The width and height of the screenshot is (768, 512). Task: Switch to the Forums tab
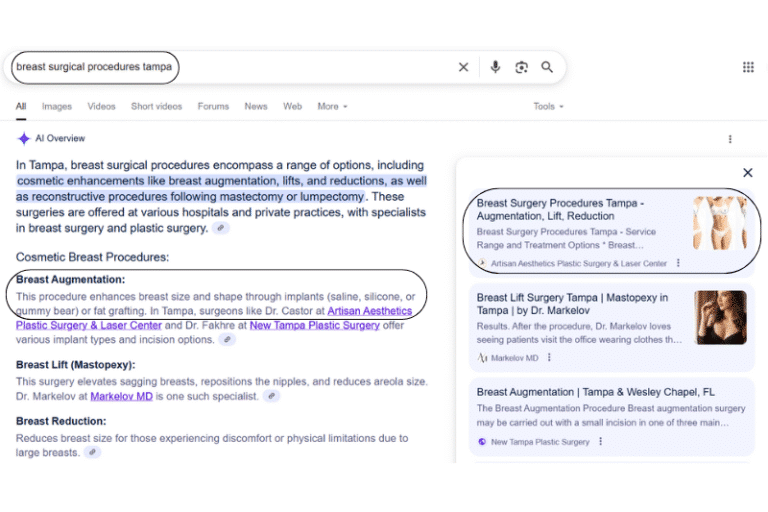tap(213, 106)
